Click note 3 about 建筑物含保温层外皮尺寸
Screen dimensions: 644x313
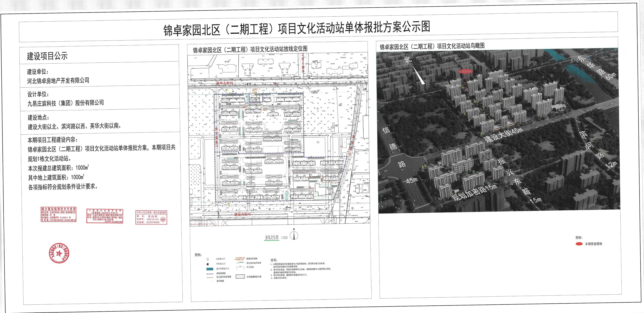[x=289, y=275]
